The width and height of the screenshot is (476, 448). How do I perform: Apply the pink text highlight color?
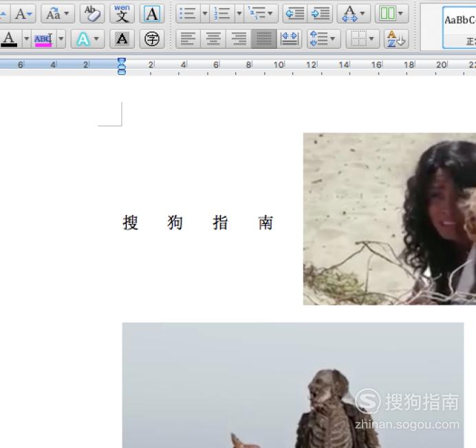point(43,39)
